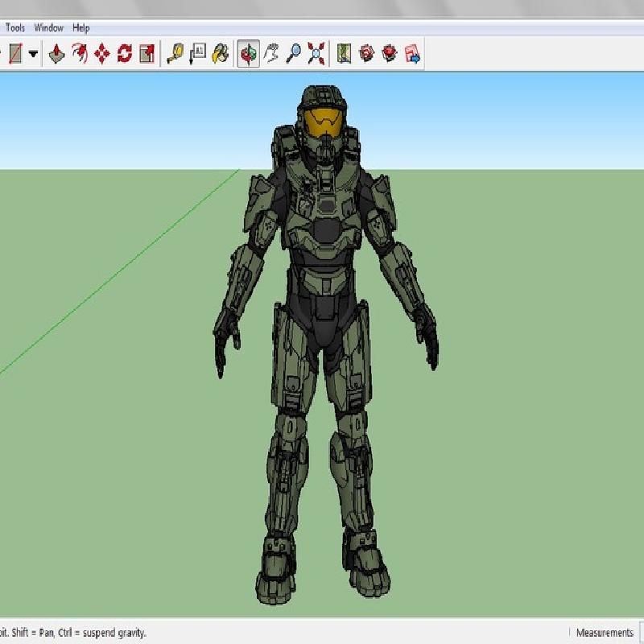The image size is (644, 644).
Task: Pick the Scale tool
Action: coord(147,54)
